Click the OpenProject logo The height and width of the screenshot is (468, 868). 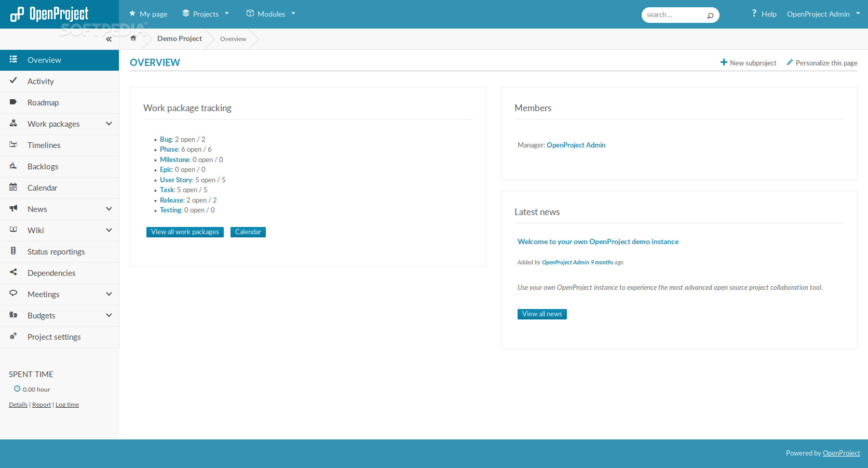coord(49,14)
